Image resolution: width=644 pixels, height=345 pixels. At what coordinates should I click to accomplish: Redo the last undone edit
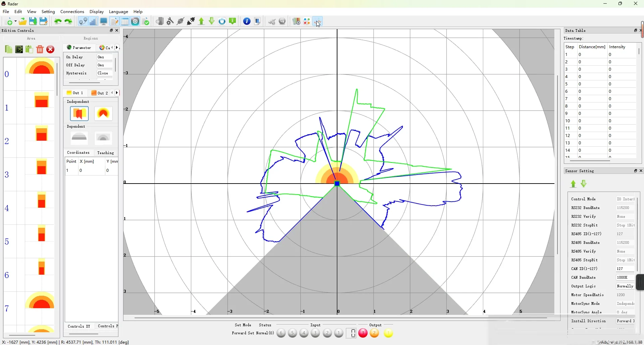pos(68,22)
